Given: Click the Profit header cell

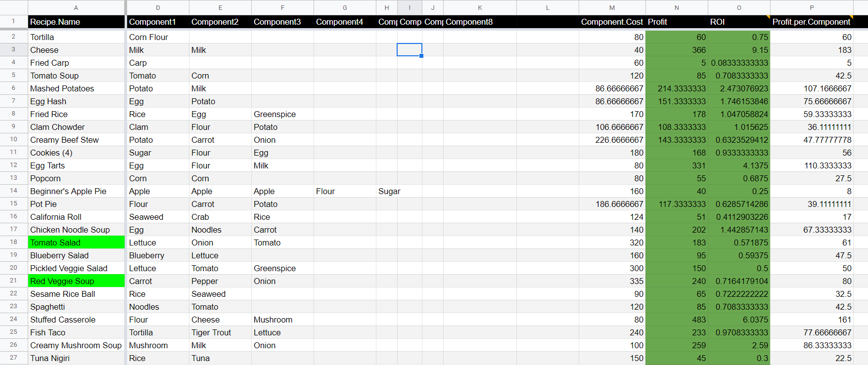Looking at the screenshot, I should click(677, 22).
